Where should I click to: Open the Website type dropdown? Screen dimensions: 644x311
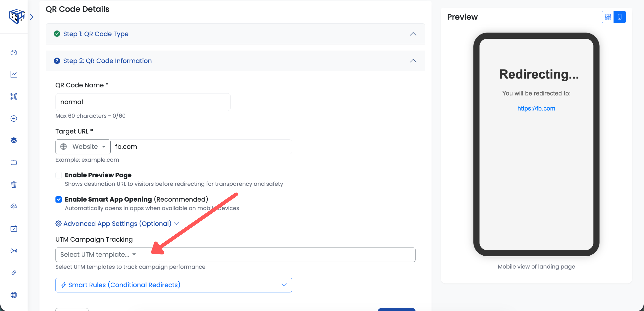tap(83, 147)
